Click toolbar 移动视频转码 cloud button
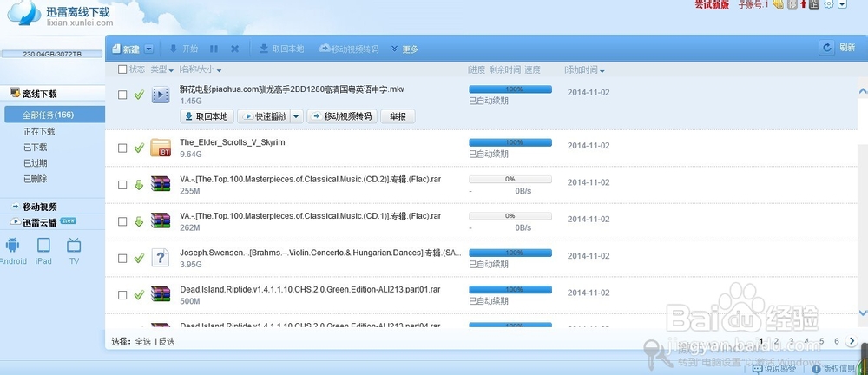Image resolution: width=868 pixels, height=375 pixels. click(x=349, y=49)
